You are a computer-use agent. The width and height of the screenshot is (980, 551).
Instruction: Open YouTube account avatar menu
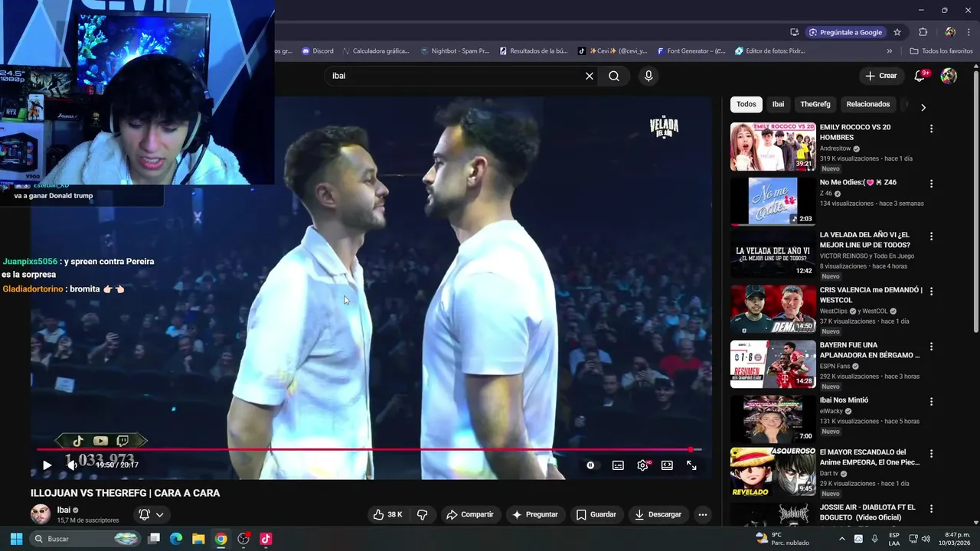coord(949,76)
